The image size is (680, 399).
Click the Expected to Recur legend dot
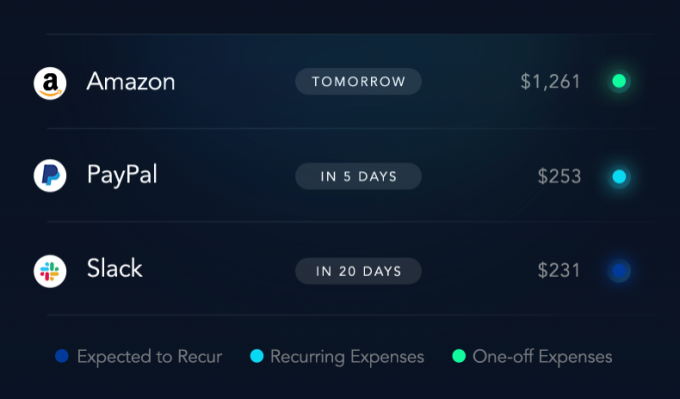click(62, 356)
